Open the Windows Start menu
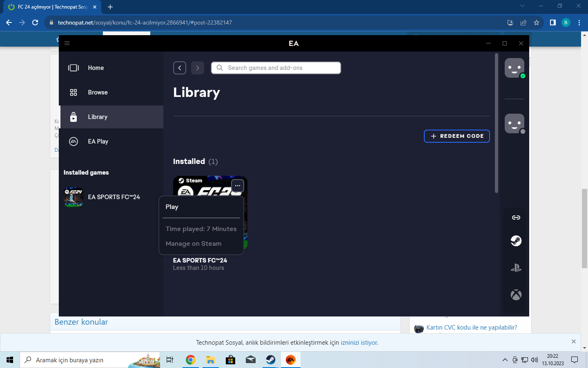 [10, 360]
